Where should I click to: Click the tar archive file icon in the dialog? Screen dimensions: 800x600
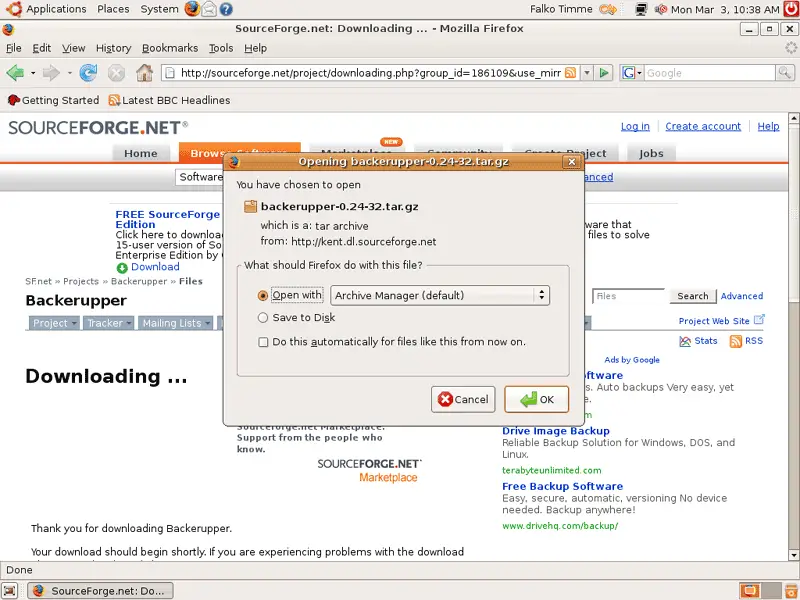point(250,206)
